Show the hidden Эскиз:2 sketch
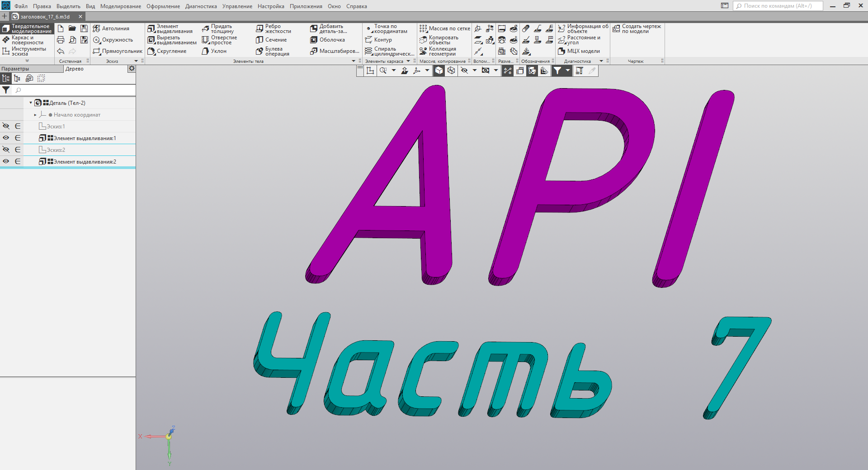Image resolution: width=868 pixels, height=470 pixels. pyautogui.click(x=6, y=150)
